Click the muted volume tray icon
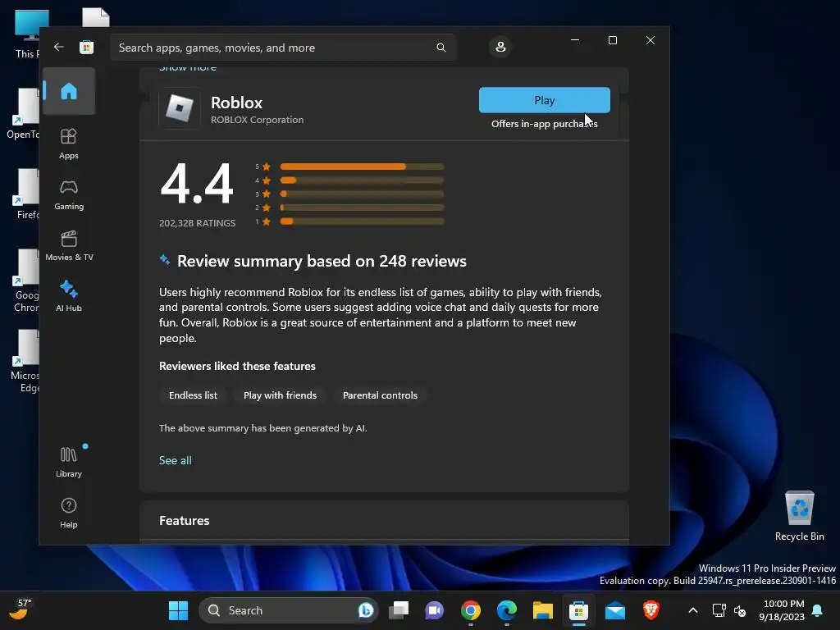Screen dimensions: 840x630 click(x=740, y=610)
